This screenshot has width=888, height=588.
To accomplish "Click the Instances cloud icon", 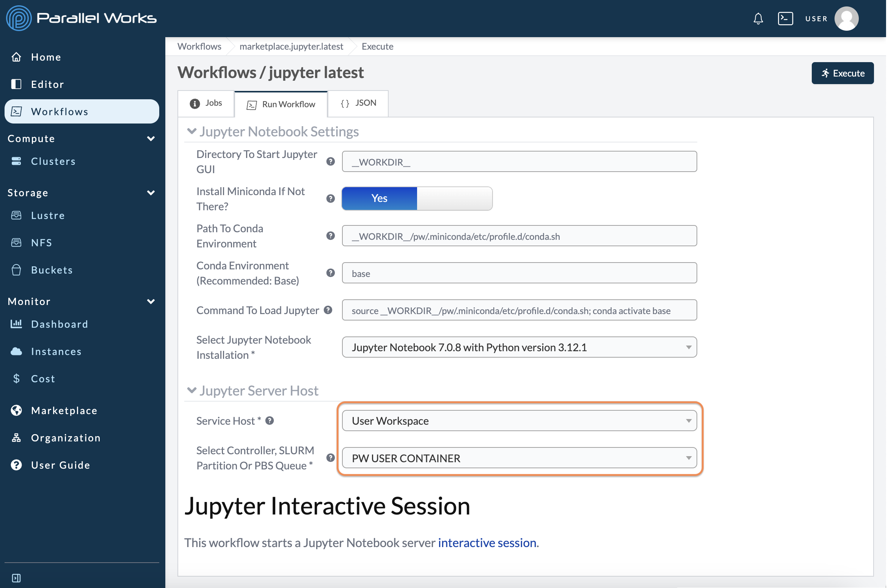I will 16,351.
